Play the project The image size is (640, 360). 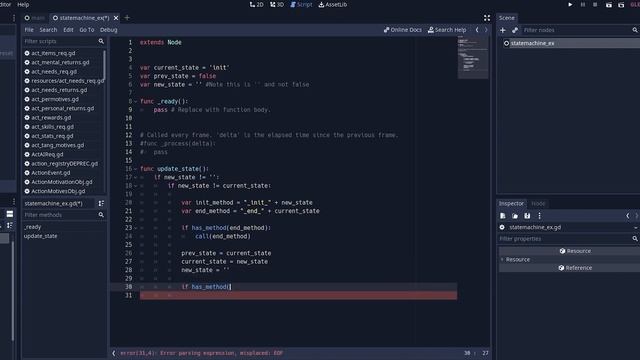coord(570,4)
